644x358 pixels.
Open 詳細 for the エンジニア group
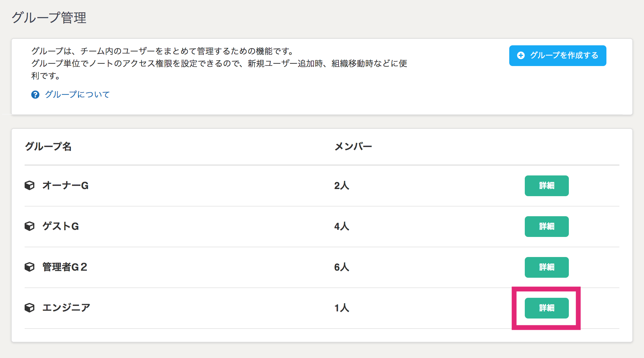(x=546, y=308)
